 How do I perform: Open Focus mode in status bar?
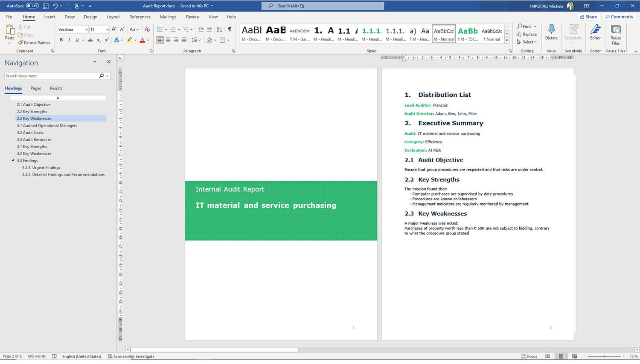529,356
